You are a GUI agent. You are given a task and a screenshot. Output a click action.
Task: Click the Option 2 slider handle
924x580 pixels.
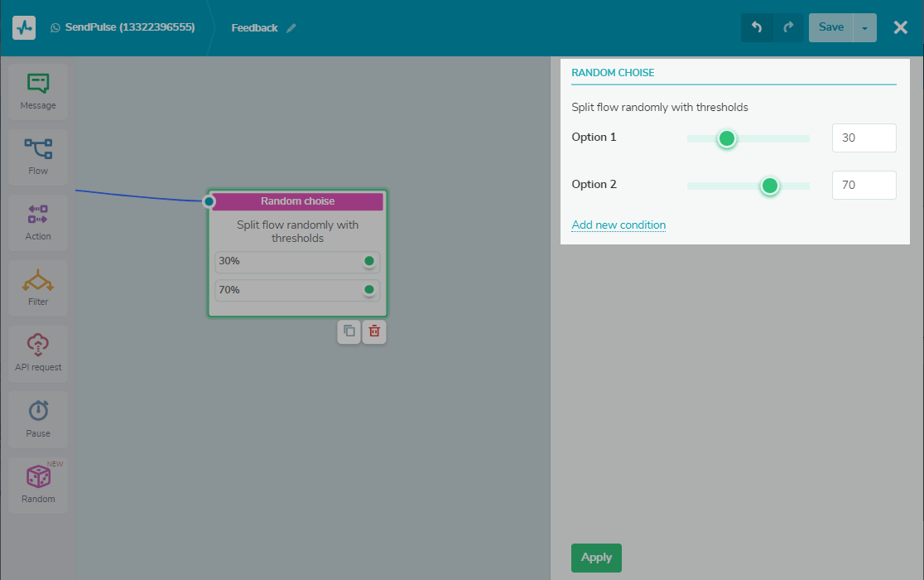(769, 186)
